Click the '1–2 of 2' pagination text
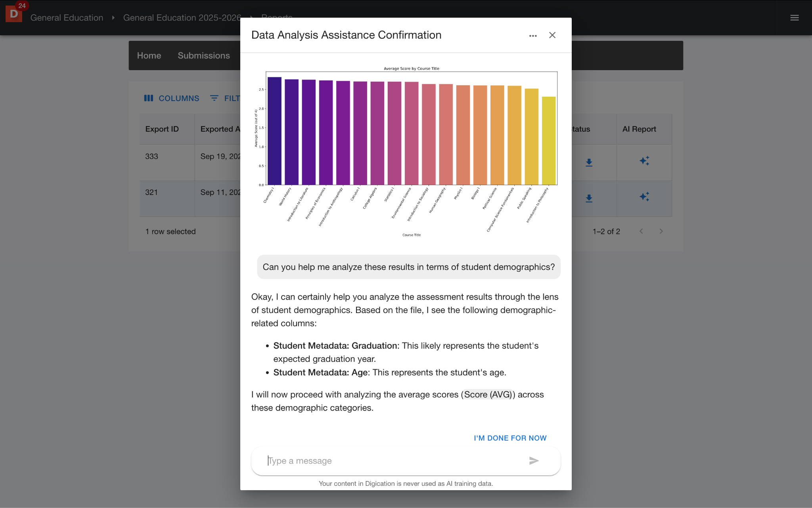Viewport: 812px width, 508px height. 606,231
